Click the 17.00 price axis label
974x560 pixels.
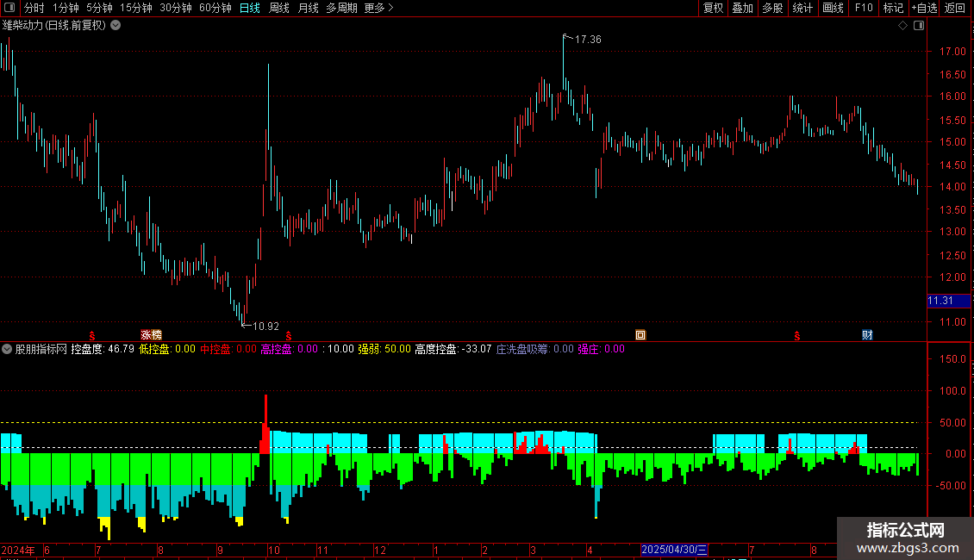(x=952, y=52)
